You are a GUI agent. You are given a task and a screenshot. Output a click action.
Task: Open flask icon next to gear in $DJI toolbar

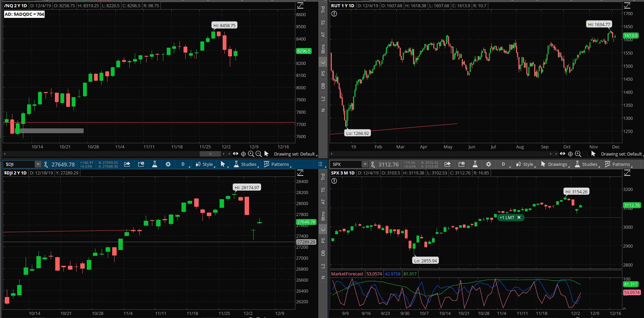click(155, 164)
